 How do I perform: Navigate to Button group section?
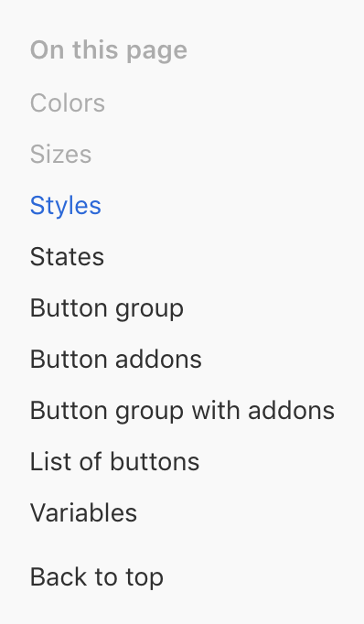point(107,308)
